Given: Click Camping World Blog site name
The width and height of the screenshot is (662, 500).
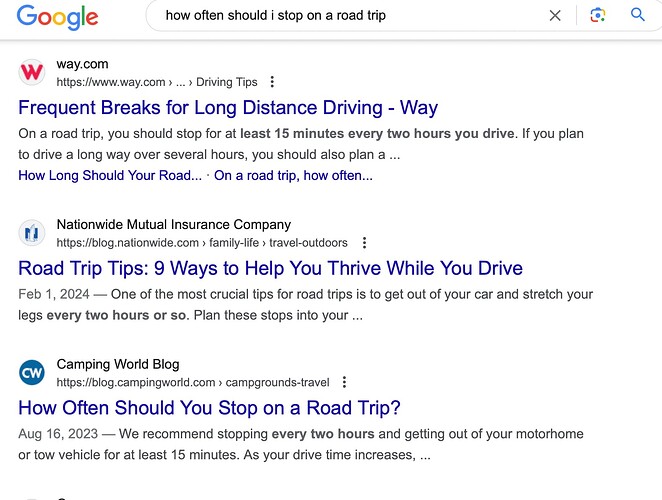Looking at the screenshot, I should tap(118, 365).
